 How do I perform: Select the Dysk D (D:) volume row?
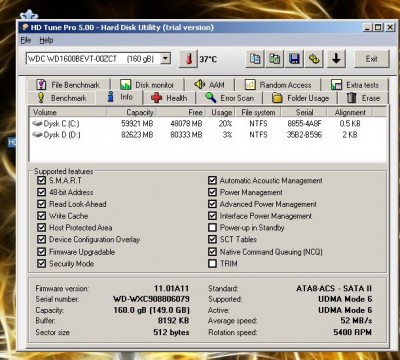(x=208, y=135)
